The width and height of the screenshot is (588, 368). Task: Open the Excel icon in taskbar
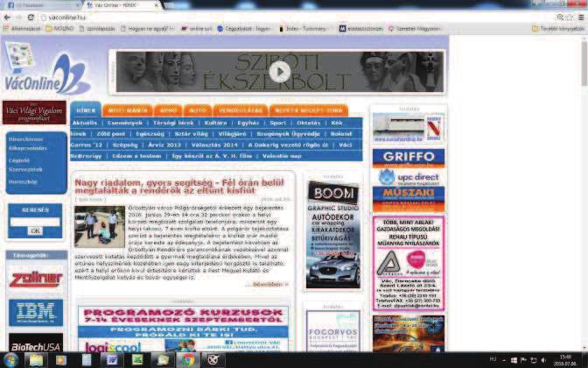[137, 360]
